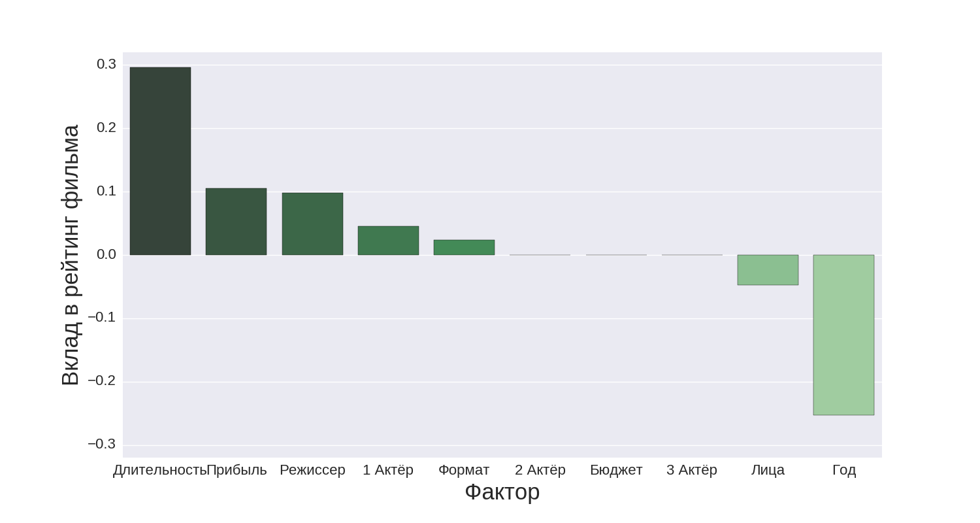Image resolution: width=980 pixels, height=523 pixels.
Task: Click the 0.3 y-axis tick label
Action: pos(106,64)
